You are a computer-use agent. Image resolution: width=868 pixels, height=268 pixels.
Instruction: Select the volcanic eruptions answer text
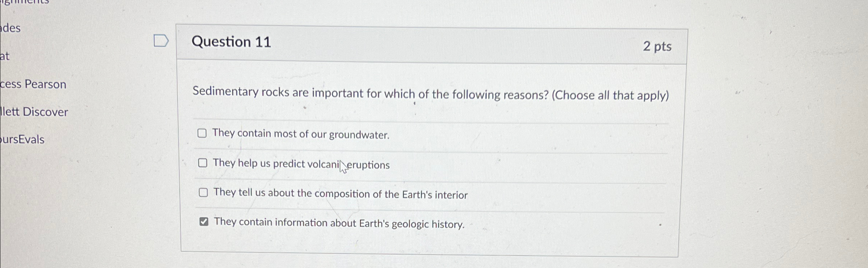(x=301, y=164)
